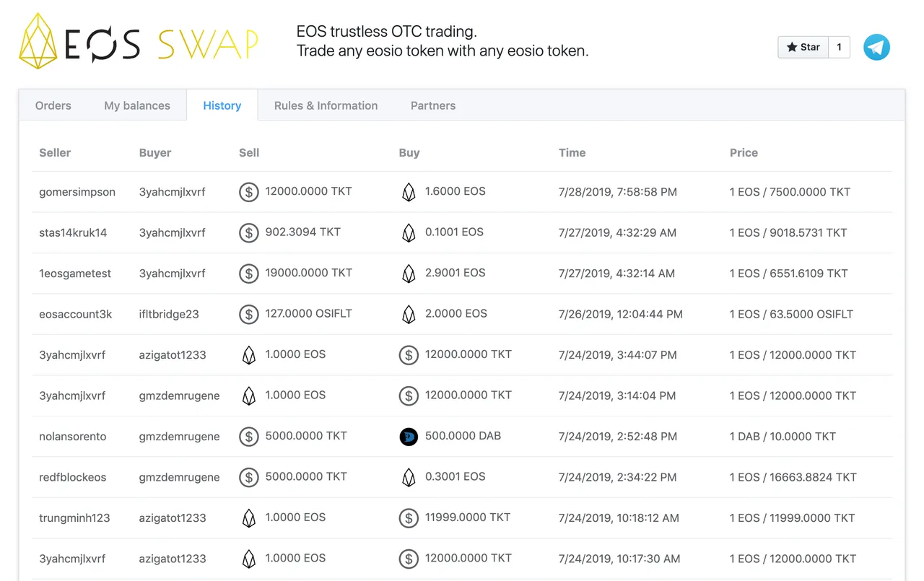The height and width of the screenshot is (581, 924).
Task: Click the TKT buy icon at 3:44:07 PM row
Action: coord(409,355)
